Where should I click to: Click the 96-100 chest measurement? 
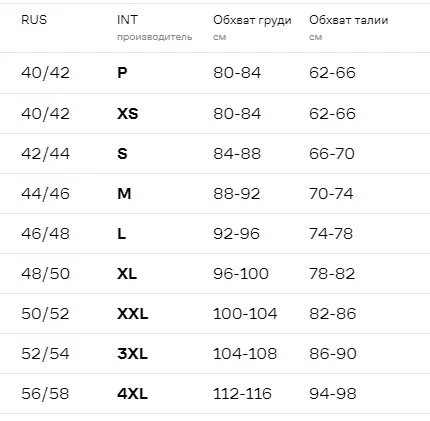coord(241,274)
